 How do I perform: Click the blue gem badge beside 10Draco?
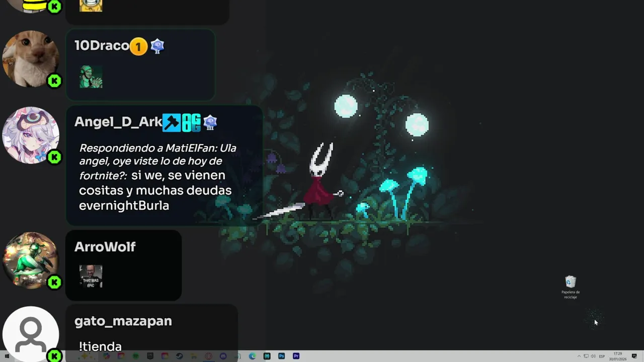pyautogui.click(x=157, y=46)
